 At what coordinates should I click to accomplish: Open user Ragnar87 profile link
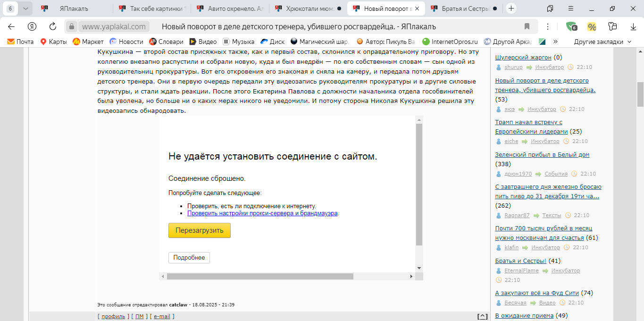(x=517, y=215)
